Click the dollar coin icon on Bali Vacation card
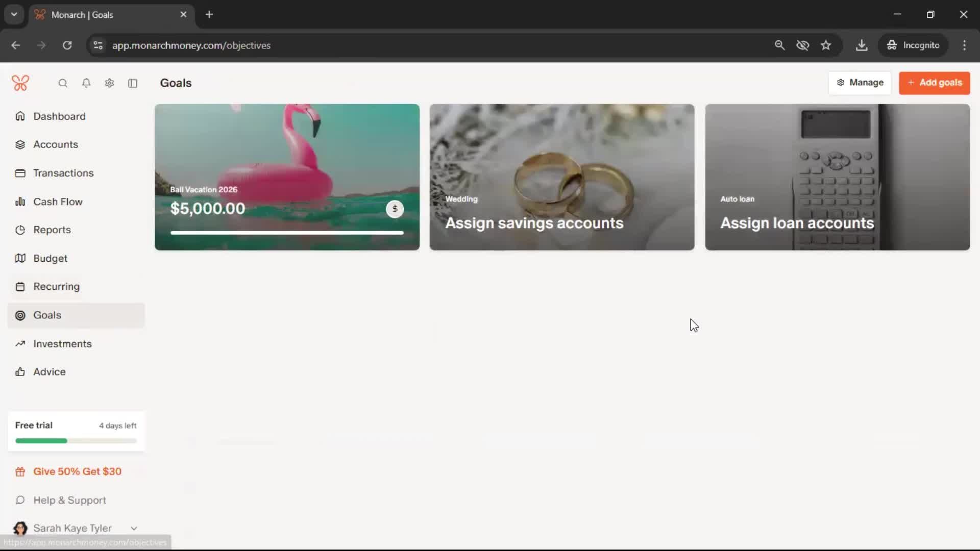 tap(395, 209)
